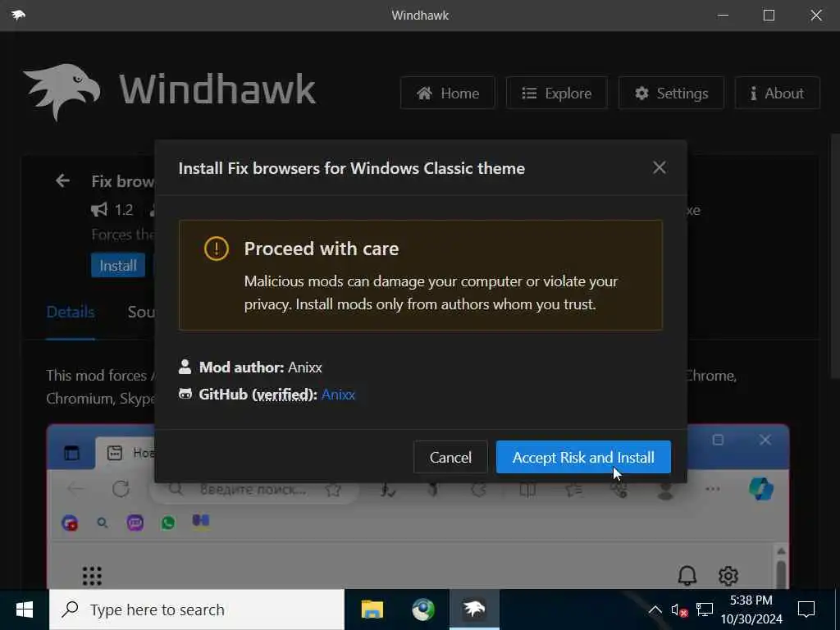The image size is (840, 630).
Task: Open the browser icon on taskbar
Action: 423,609
